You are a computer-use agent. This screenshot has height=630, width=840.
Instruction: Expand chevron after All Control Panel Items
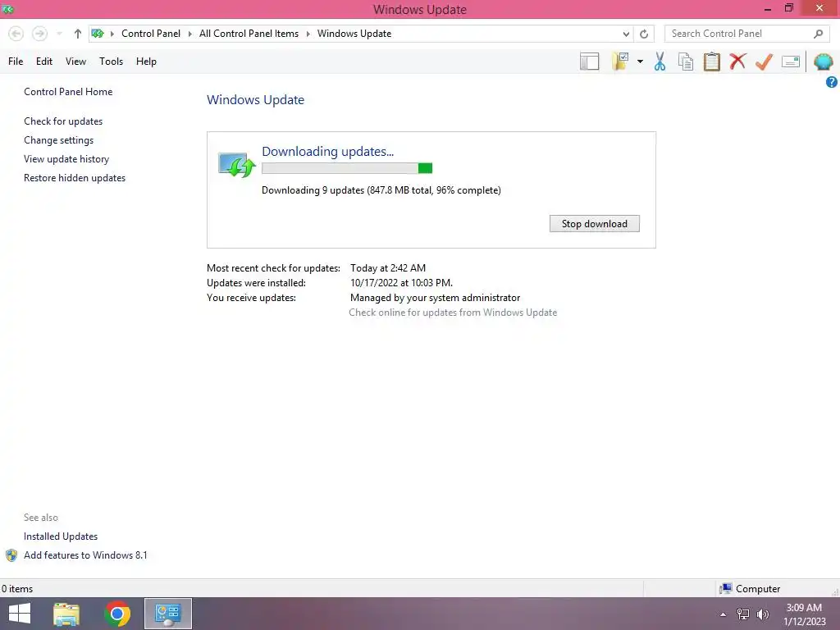(308, 34)
